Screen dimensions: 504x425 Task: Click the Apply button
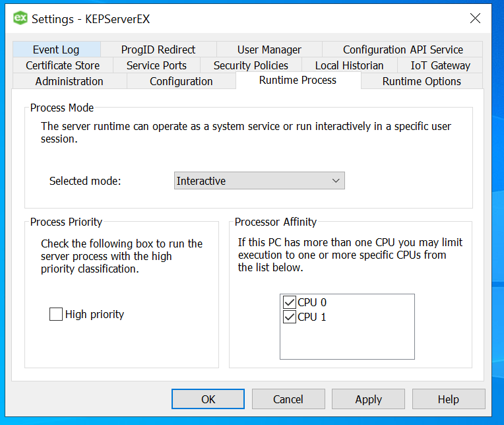tap(368, 399)
